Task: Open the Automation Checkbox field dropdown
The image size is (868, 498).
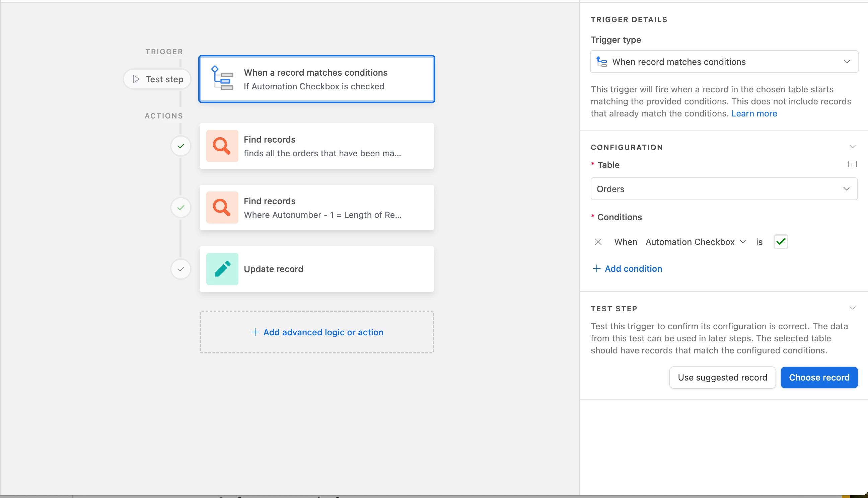Action: (x=695, y=242)
